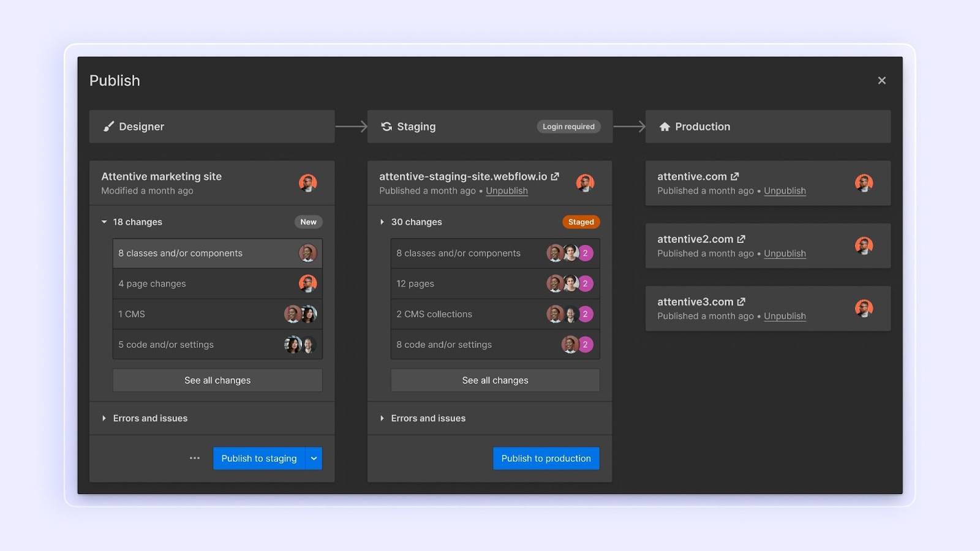Click the Publish to production button
Viewport: 980px width, 551px height.
546,459
